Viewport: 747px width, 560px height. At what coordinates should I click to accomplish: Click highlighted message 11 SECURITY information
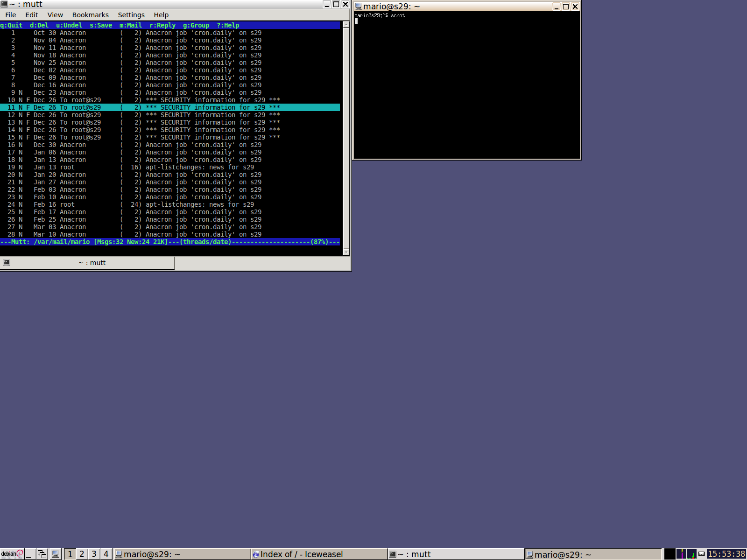pos(170,107)
